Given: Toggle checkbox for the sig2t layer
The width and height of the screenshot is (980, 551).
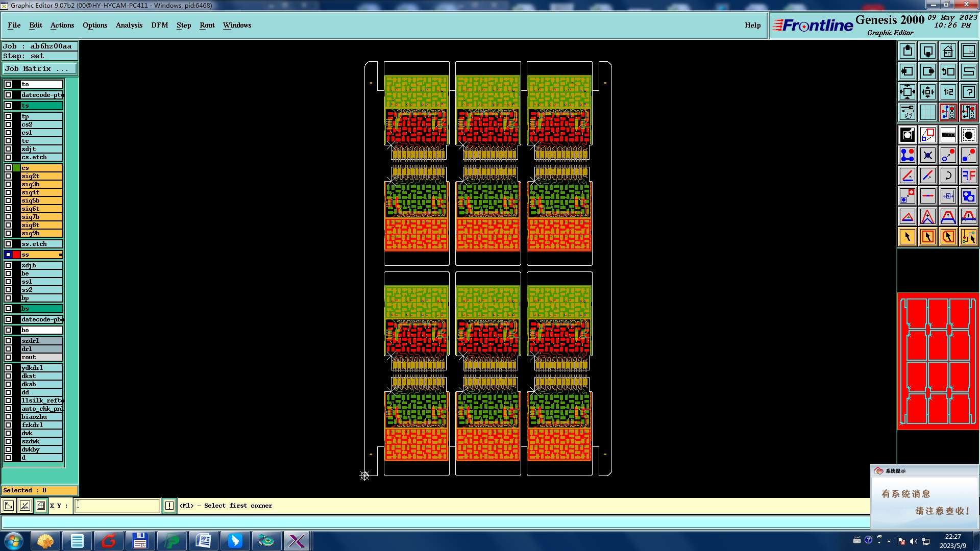Looking at the screenshot, I should coord(8,176).
